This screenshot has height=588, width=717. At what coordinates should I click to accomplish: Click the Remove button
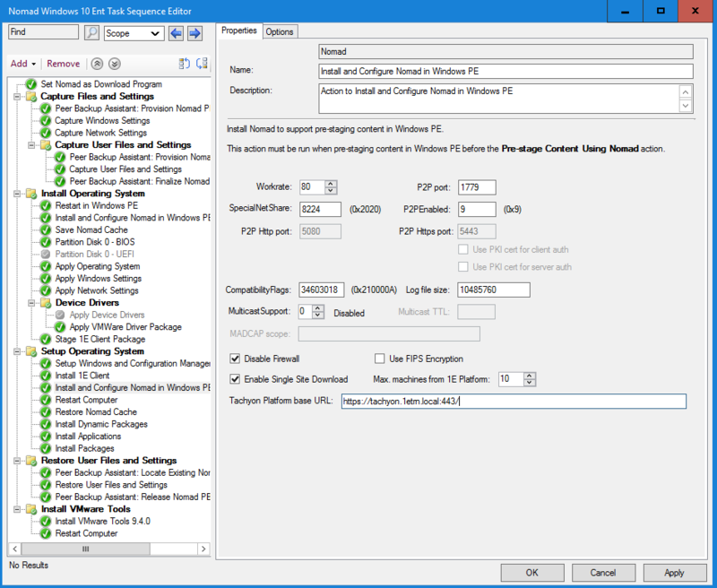pyautogui.click(x=63, y=64)
